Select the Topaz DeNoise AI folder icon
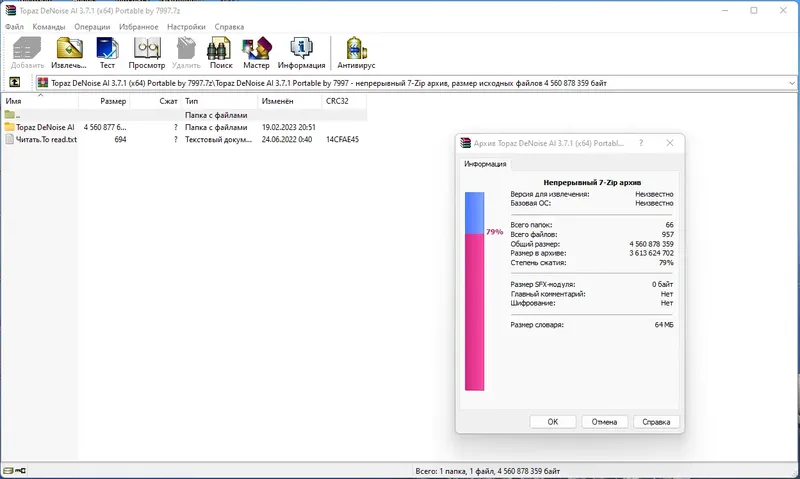Viewport: 800px width, 479px height. click(x=10, y=127)
